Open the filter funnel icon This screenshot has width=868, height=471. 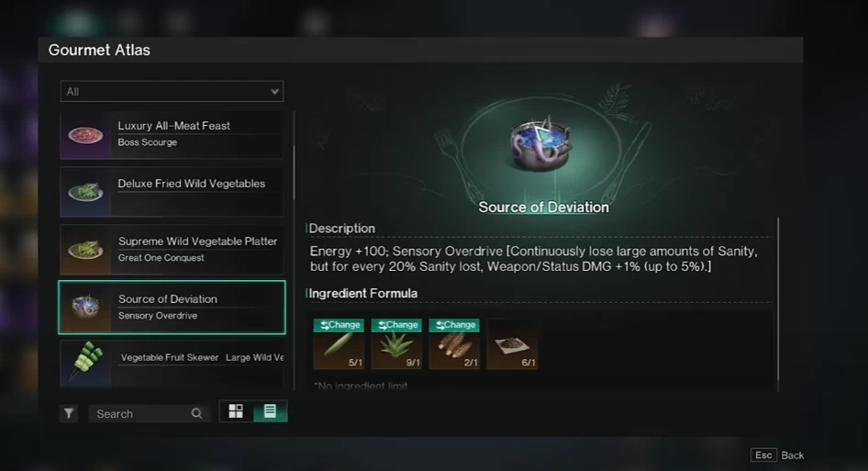point(69,413)
